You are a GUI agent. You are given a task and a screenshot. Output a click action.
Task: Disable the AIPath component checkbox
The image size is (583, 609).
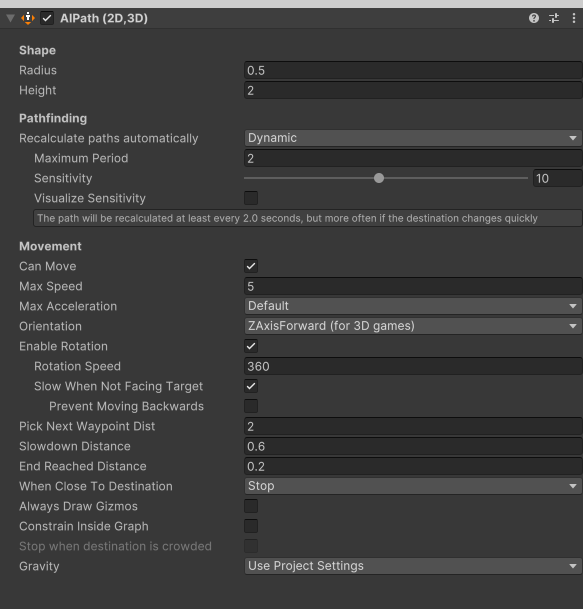pyautogui.click(x=47, y=18)
